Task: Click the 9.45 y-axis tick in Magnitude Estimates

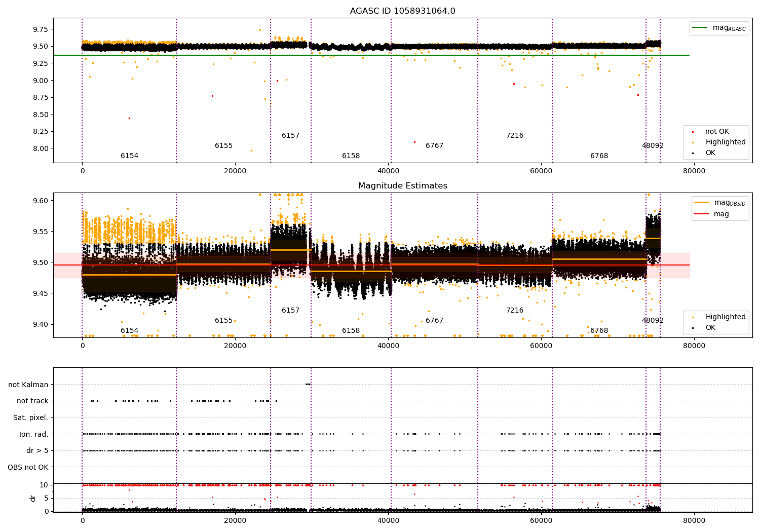Action: point(40,293)
